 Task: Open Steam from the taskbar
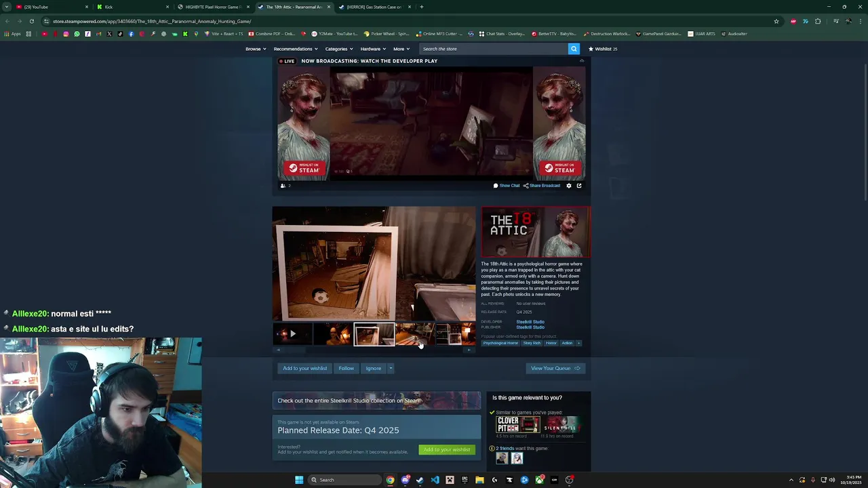click(420, 480)
